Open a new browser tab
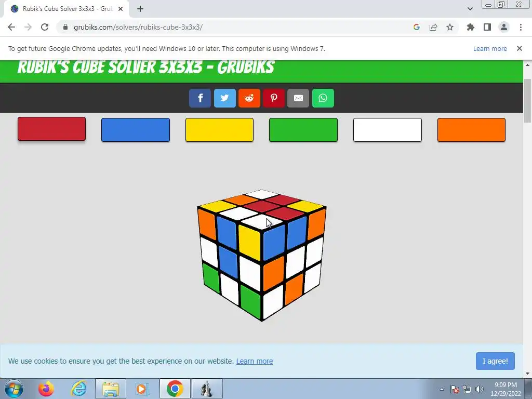Image resolution: width=532 pixels, height=399 pixels. tap(140, 9)
